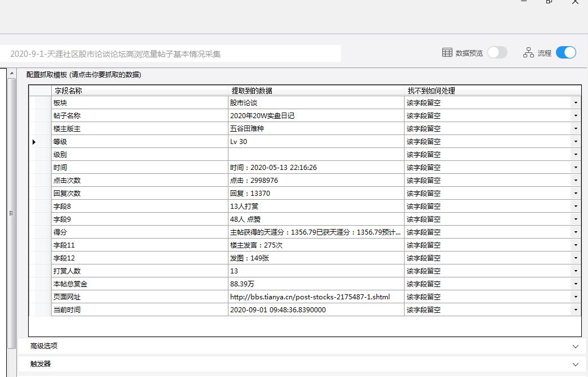
Task: Click the 2020年20W实盘日记 data cell
Action: click(316, 115)
